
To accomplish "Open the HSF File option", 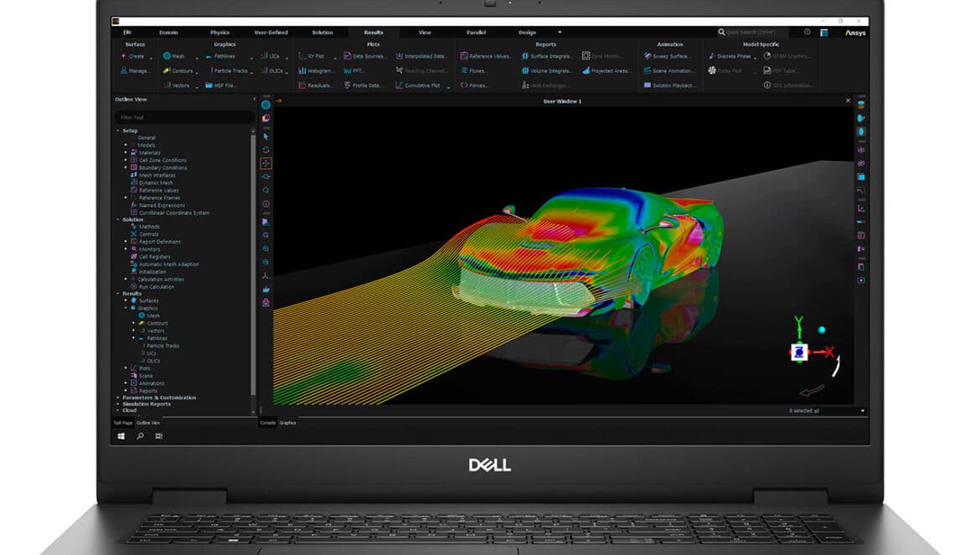I will click(x=220, y=85).
